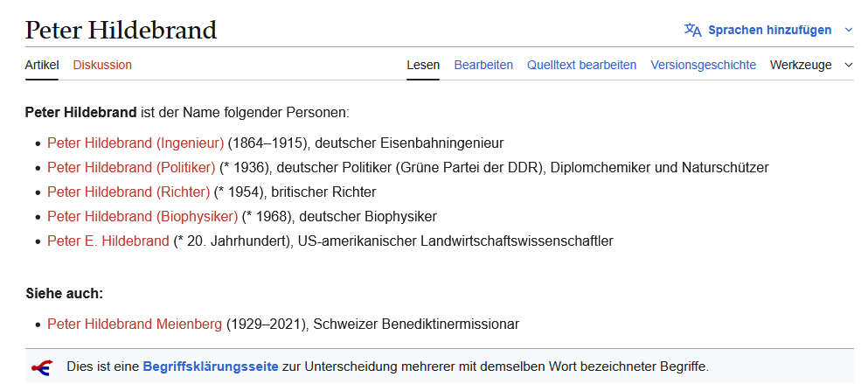Viewport: 868px width, 384px height.
Task: Open Peter Hildebrand (Biophysiker) link
Action: tap(142, 216)
